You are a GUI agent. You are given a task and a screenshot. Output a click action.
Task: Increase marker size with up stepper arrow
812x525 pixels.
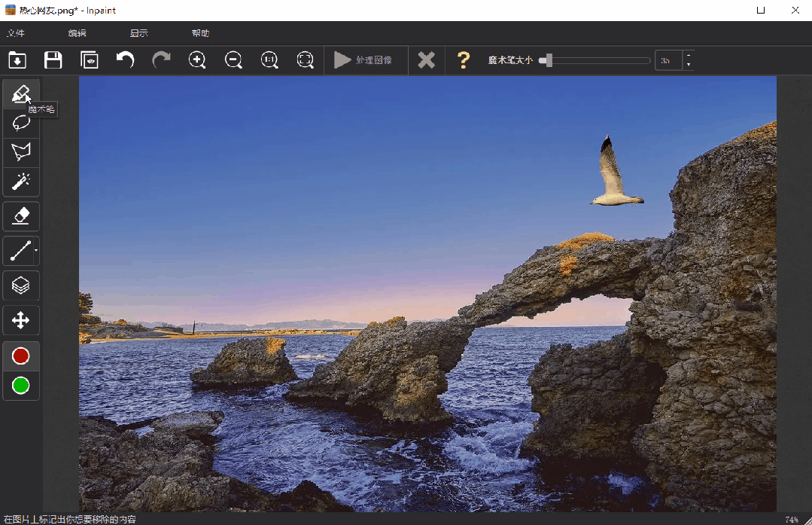point(688,56)
